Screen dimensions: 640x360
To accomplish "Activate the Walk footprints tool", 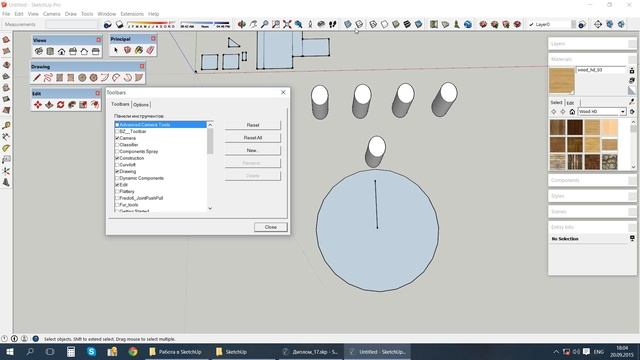I will pyautogui.click(x=333, y=24).
